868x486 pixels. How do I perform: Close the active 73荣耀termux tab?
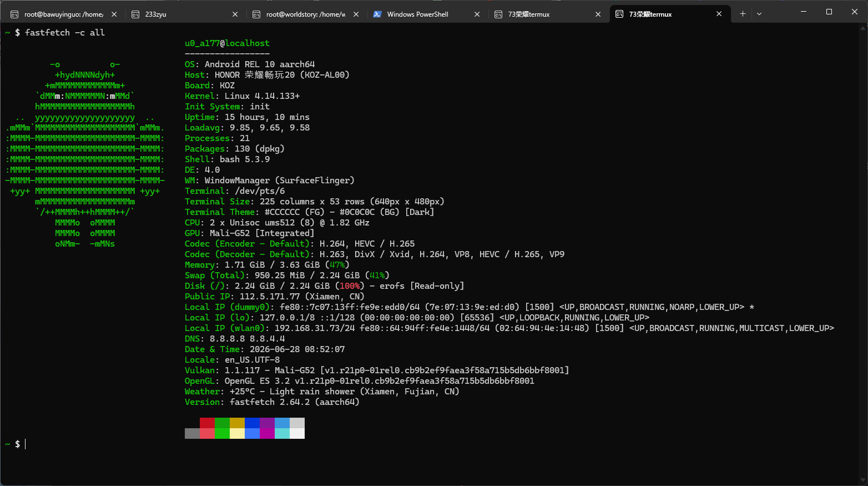point(719,14)
